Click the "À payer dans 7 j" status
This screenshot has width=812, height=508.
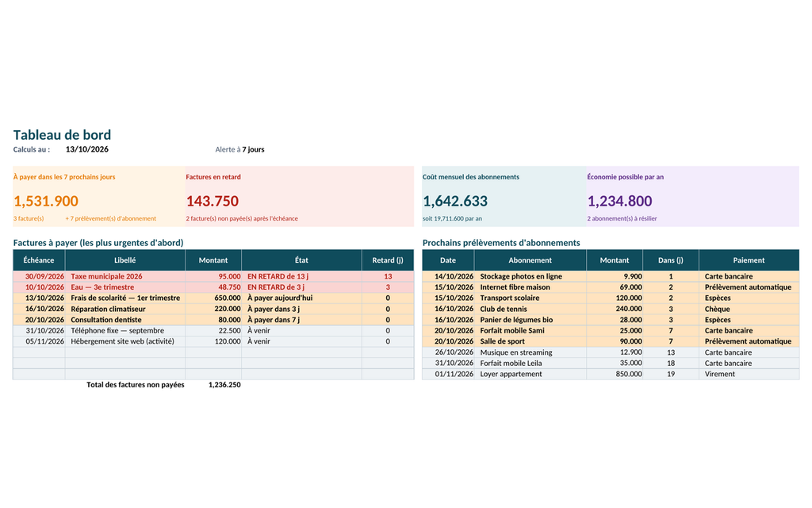[301, 320]
